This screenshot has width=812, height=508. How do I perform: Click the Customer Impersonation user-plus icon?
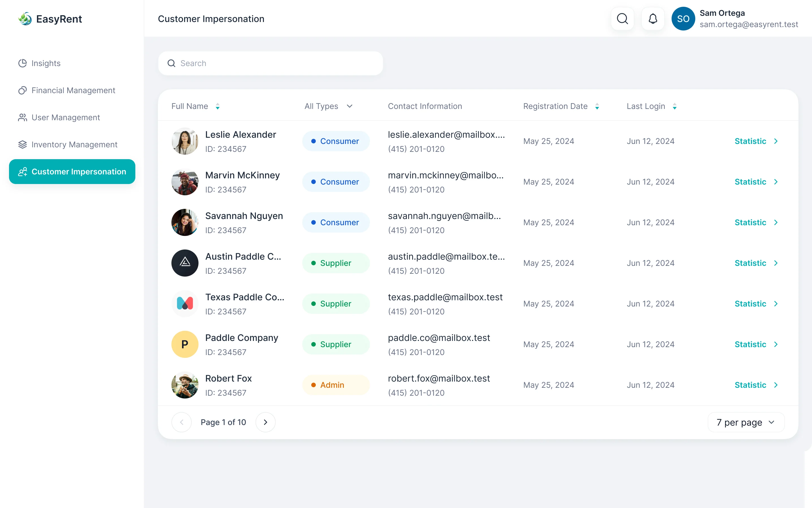click(23, 172)
